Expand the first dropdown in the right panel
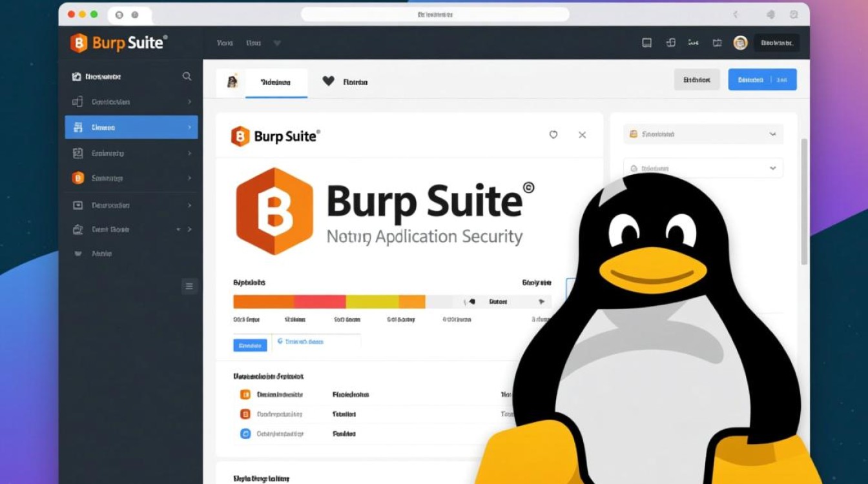Screen dimensions: 868x484 coord(772,134)
